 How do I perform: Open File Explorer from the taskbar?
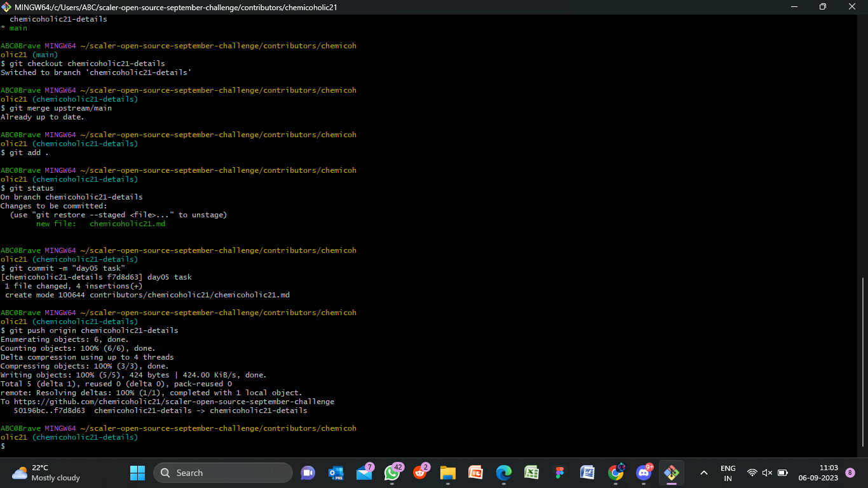point(447,473)
